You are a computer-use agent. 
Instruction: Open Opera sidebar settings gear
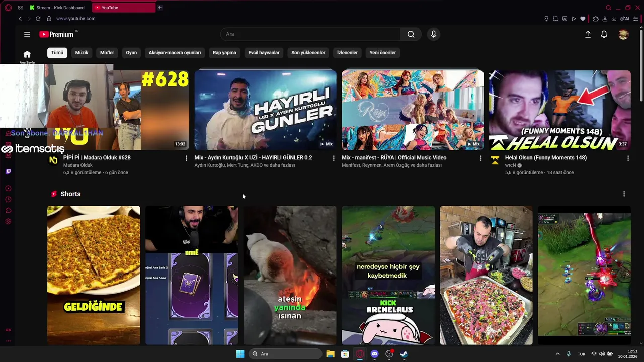tap(8, 221)
